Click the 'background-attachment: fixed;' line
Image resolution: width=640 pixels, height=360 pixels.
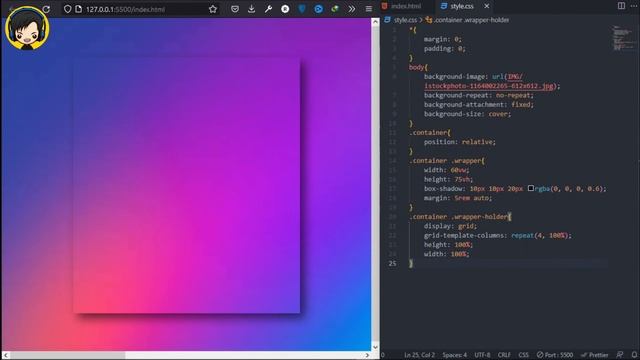click(x=478, y=104)
